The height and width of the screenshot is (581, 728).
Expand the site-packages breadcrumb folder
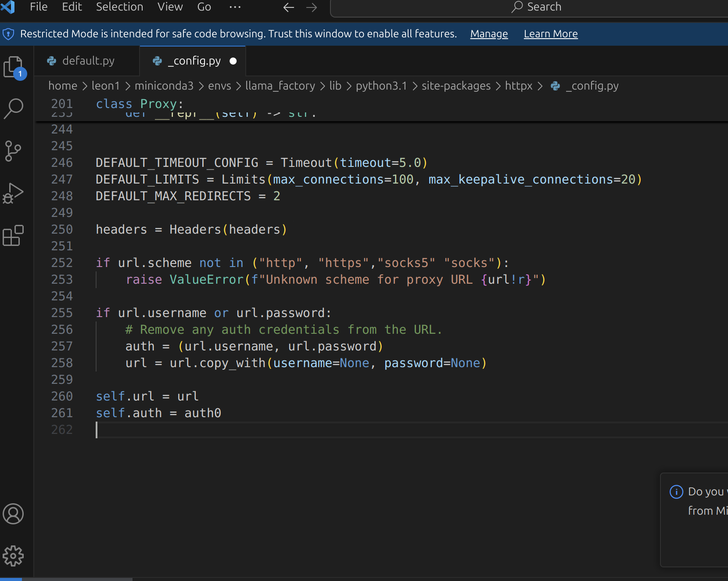coord(456,86)
